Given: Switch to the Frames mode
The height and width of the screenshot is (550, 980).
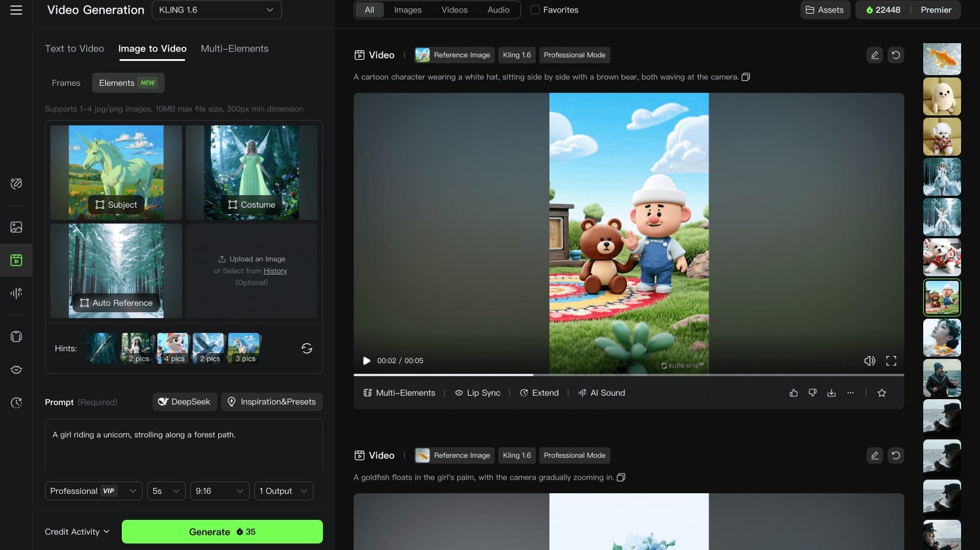Looking at the screenshot, I should tap(66, 83).
